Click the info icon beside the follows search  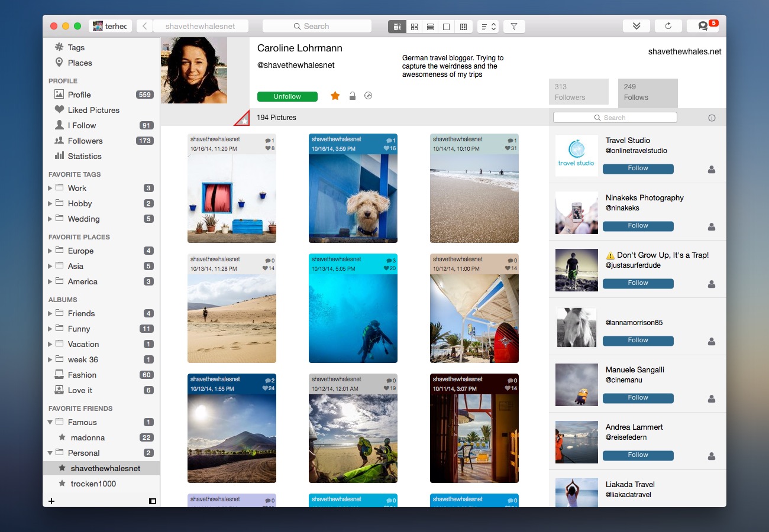712,118
